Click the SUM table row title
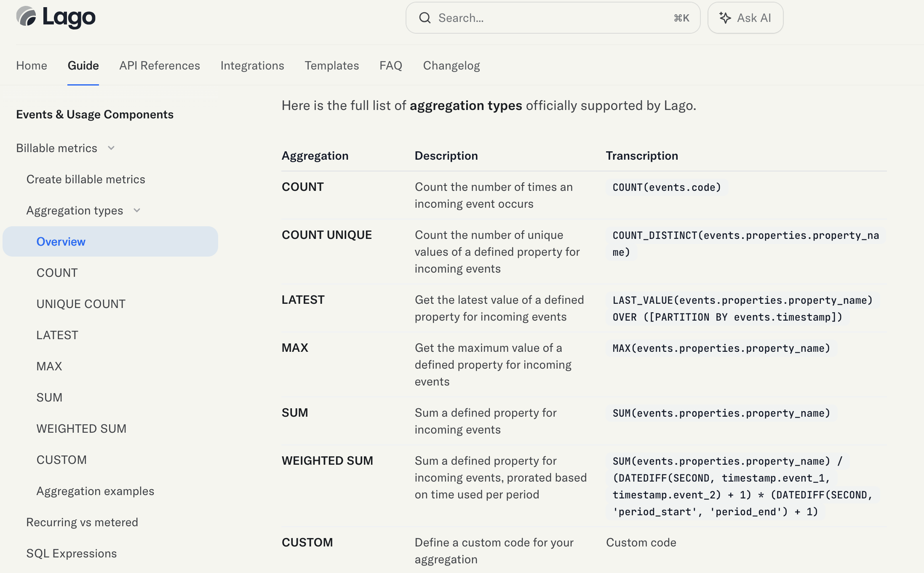 click(x=295, y=412)
